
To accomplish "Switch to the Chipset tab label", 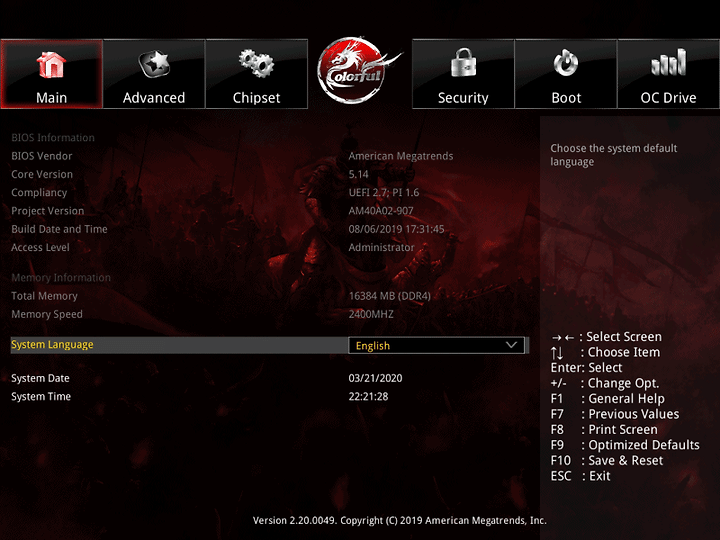I will 256,98.
